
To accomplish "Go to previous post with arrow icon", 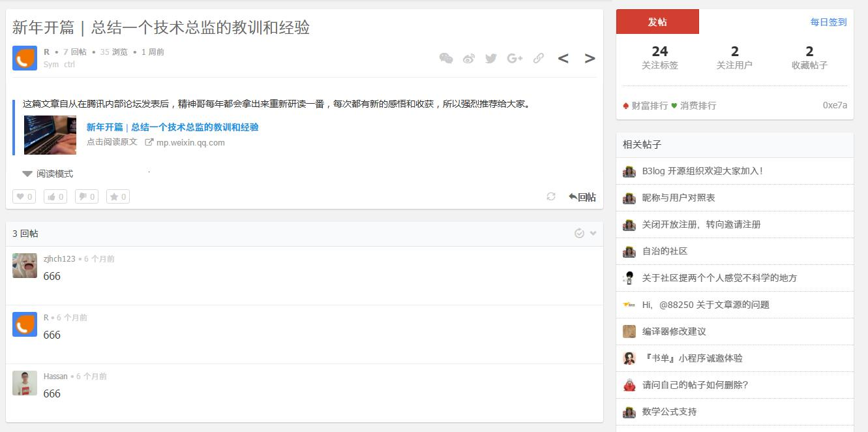I will point(563,58).
